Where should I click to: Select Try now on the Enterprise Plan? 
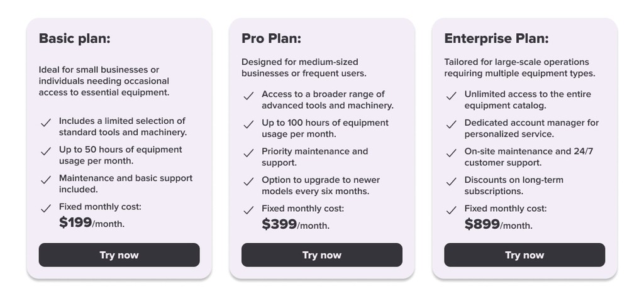pos(525,255)
